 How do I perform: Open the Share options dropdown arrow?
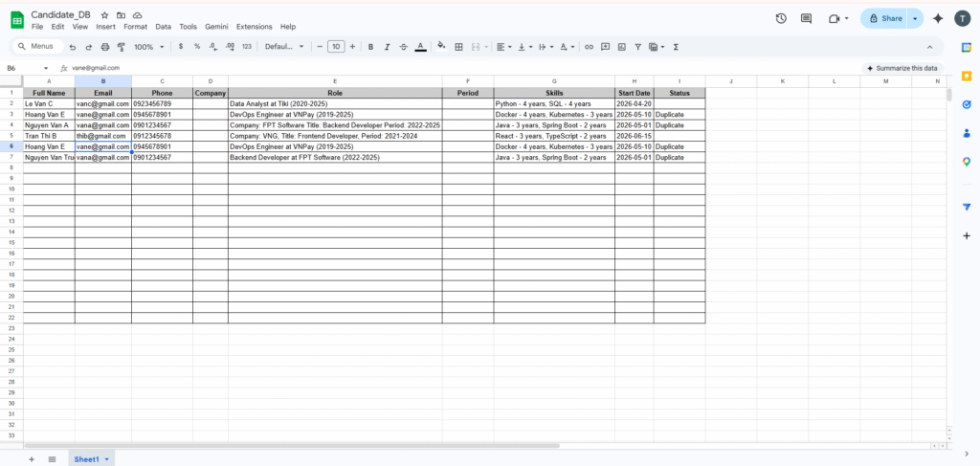(916, 18)
